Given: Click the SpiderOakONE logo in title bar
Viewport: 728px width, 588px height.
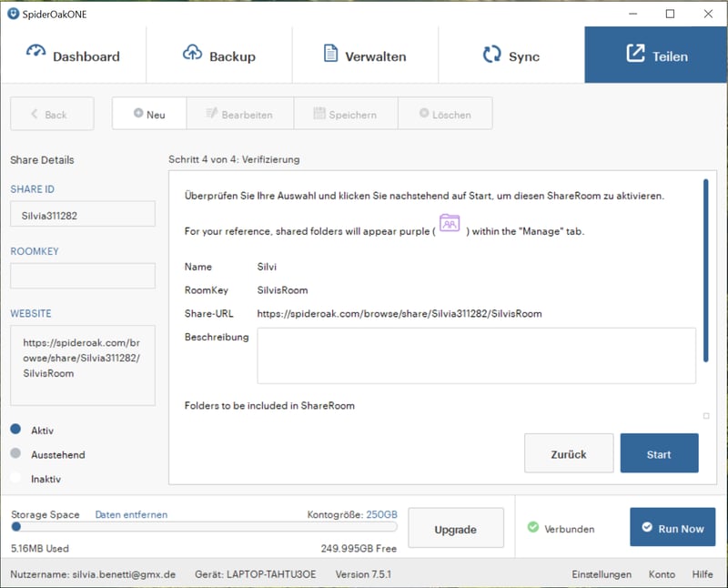Looking at the screenshot, I should 14,14.
